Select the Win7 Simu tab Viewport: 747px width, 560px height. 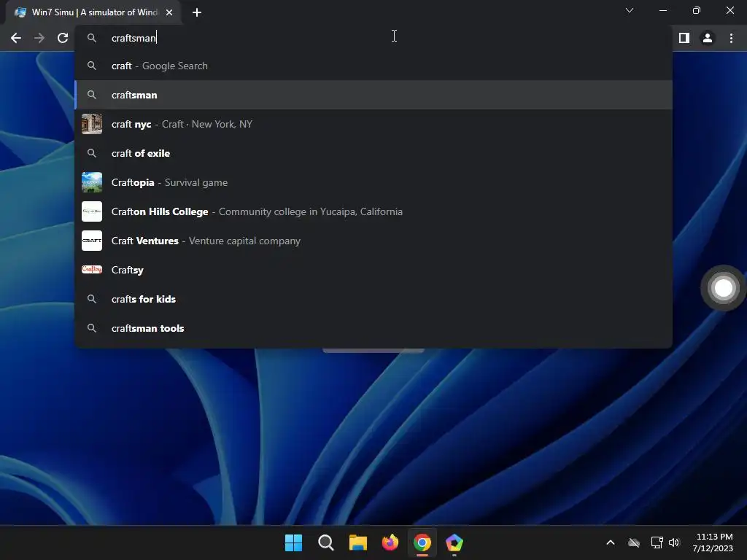(93, 12)
